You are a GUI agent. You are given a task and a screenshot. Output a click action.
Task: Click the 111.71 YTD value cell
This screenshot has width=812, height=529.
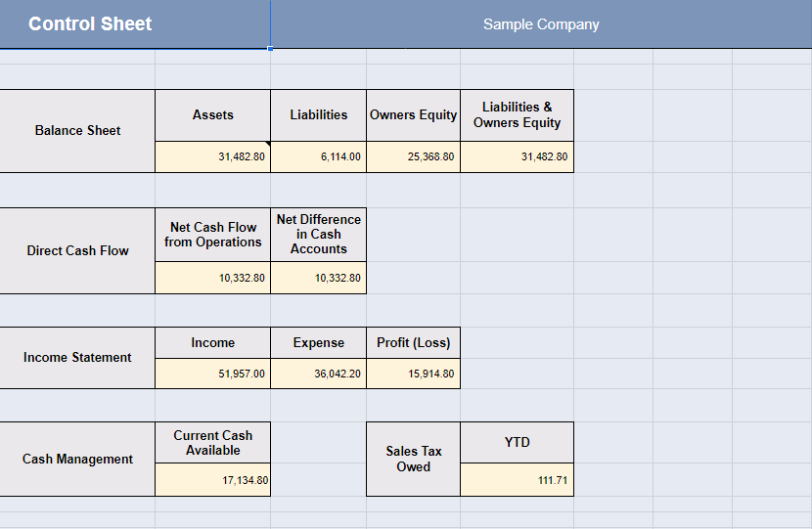tap(517, 480)
